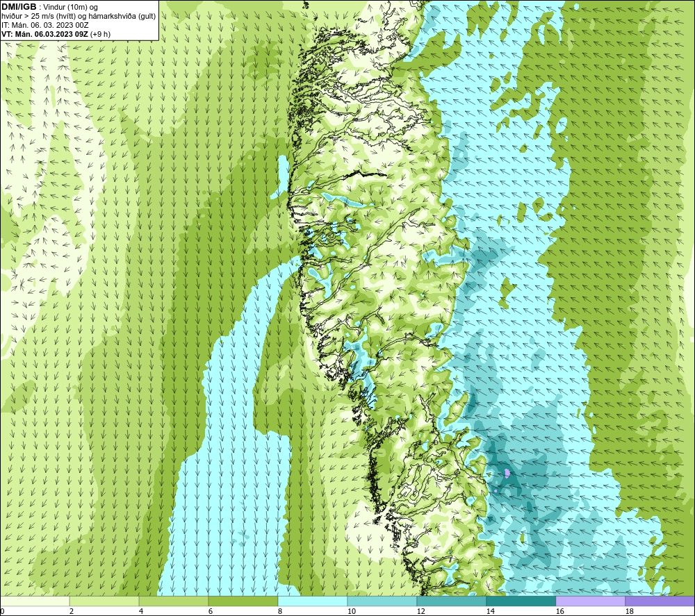Viewport: 695px width, 616px height.
Task: Click the 0-2 m/s palest legend swatch
Action: point(35,601)
